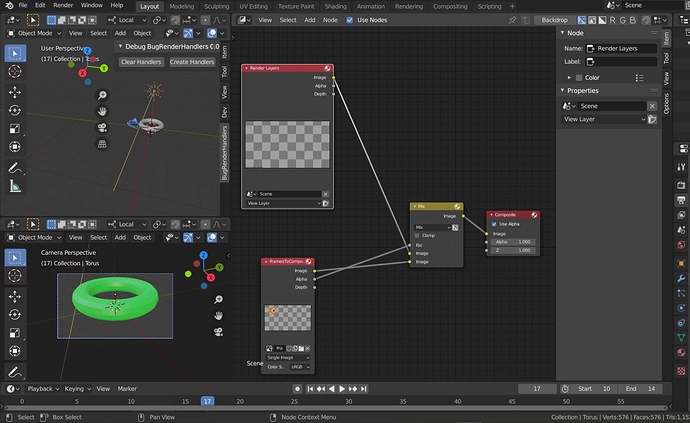The height and width of the screenshot is (423, 690).
Task: Select the Annotate tool in upper viewport
Action: (x=15, y=168)
